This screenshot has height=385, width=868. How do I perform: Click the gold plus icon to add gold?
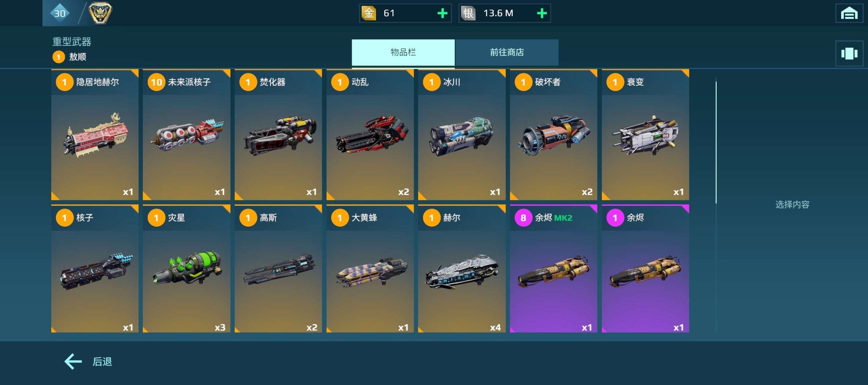442,13
